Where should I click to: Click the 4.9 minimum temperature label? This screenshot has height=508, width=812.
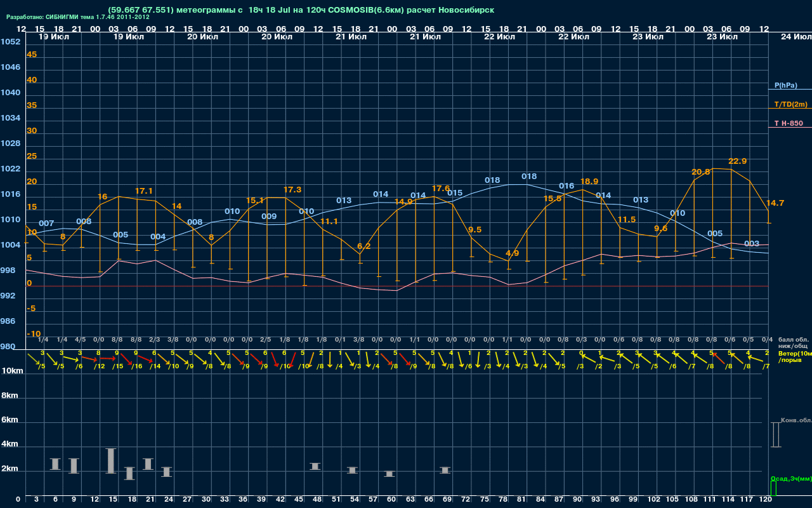tap(512, 253)
